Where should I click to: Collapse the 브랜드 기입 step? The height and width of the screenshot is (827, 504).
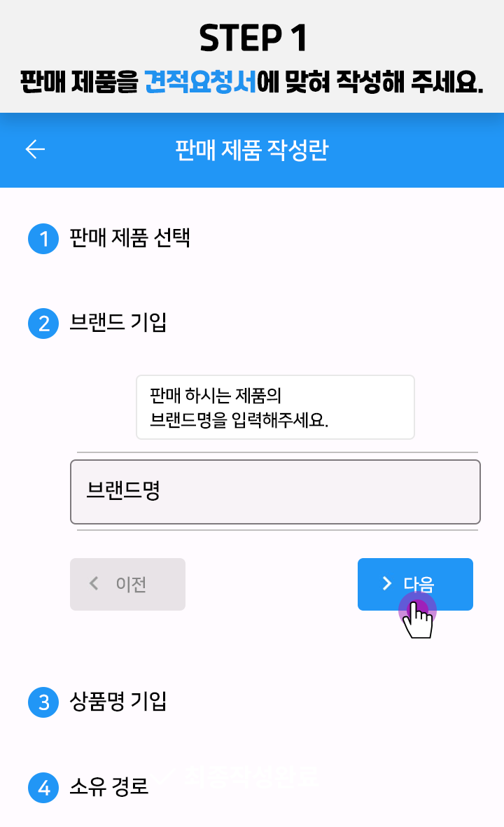(118, 323)
